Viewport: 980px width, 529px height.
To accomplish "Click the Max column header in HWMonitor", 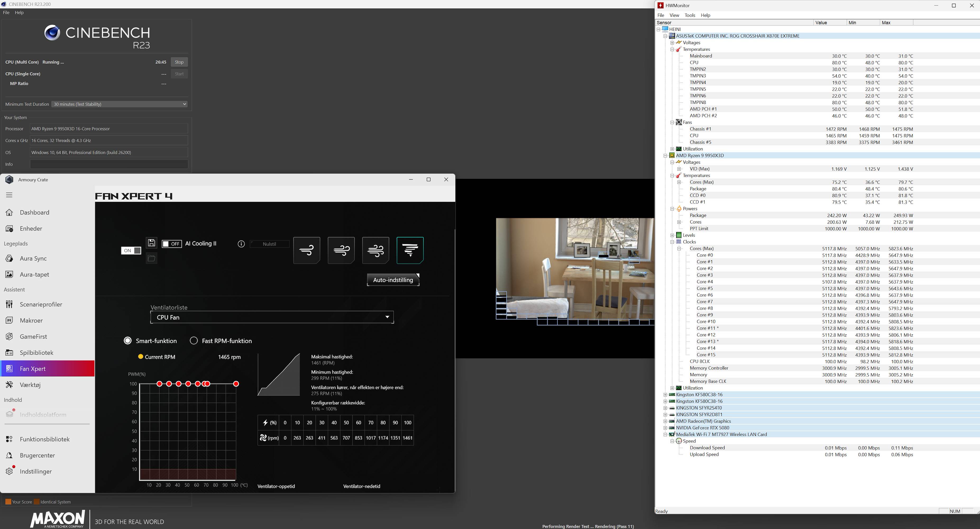I will [896, 22].
